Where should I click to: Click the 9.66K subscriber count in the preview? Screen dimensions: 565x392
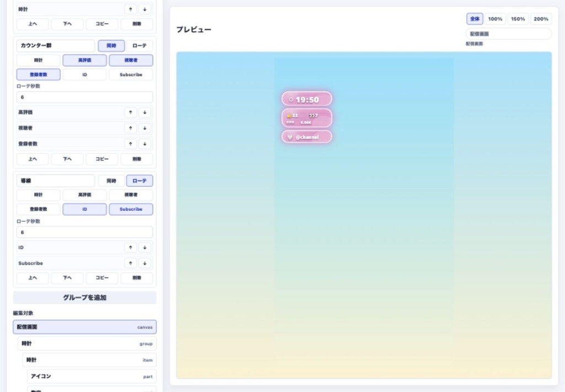[x=306, y=122]
